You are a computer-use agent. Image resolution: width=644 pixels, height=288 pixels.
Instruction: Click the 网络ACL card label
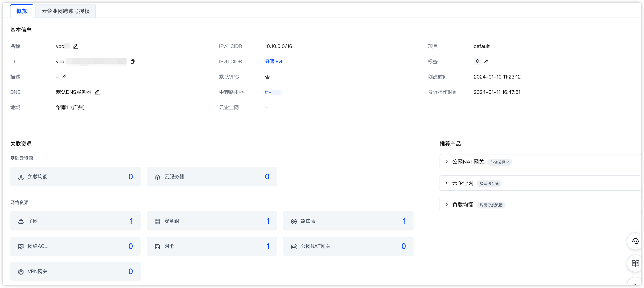pos(37,246)
